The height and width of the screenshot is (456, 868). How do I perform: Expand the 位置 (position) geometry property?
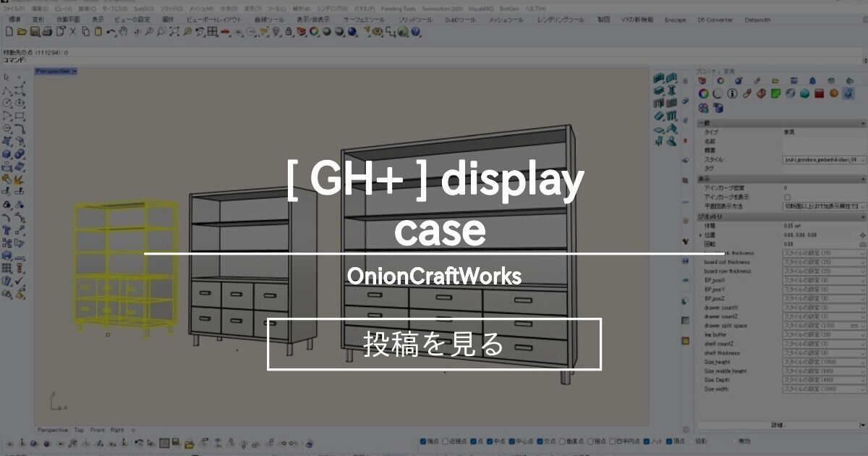[702, 236]
